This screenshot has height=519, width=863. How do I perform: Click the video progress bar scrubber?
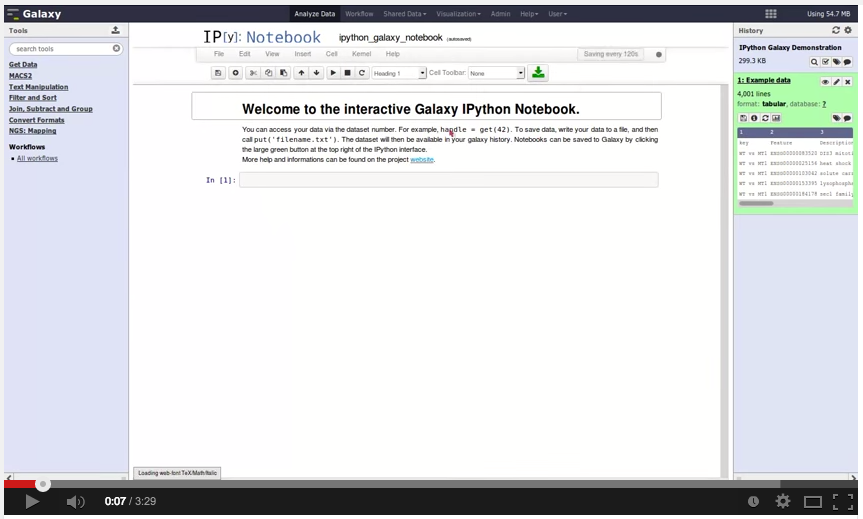pyautogui.click(x=43, y=484)
